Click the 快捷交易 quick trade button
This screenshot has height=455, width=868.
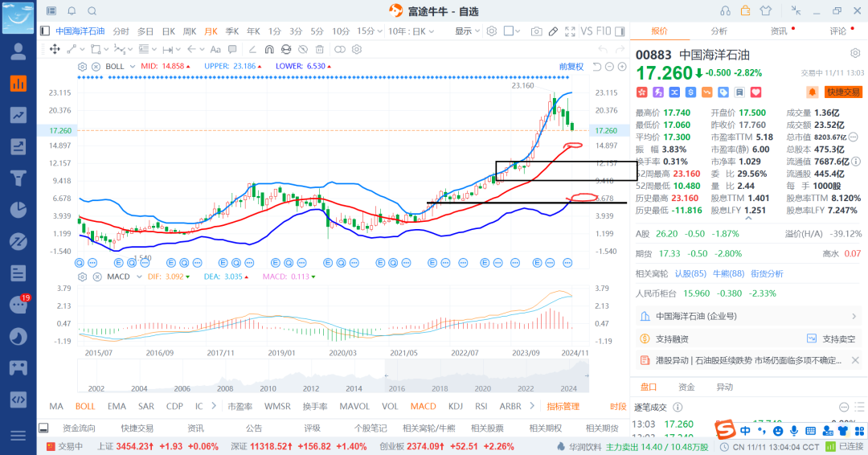pos(843,92)
